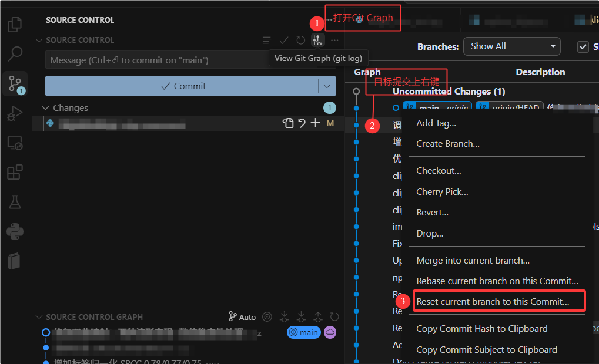Choose Create Branch... from context menu
The image size is (599, 364).
point(448,144)
